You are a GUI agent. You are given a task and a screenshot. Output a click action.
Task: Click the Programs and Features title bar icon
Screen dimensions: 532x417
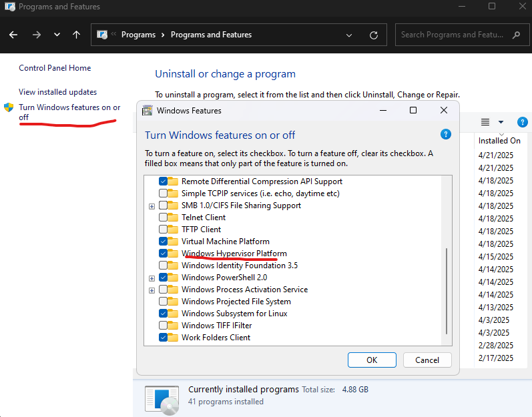point(10,7)
